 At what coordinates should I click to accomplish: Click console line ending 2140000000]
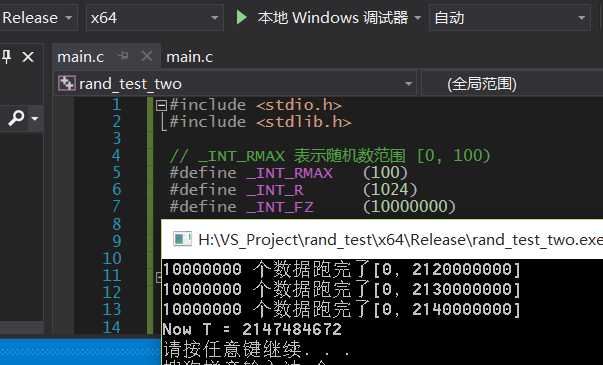point(341,310)
